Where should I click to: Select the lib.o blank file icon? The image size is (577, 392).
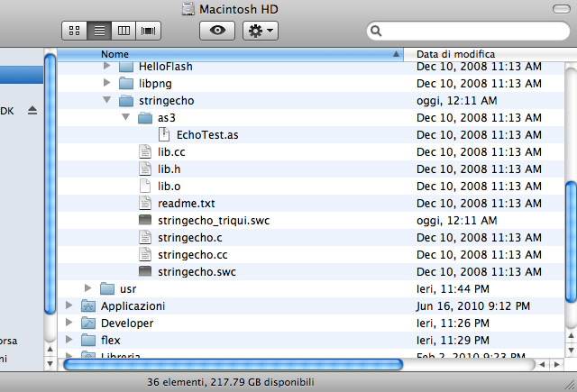tap(145, 186)
